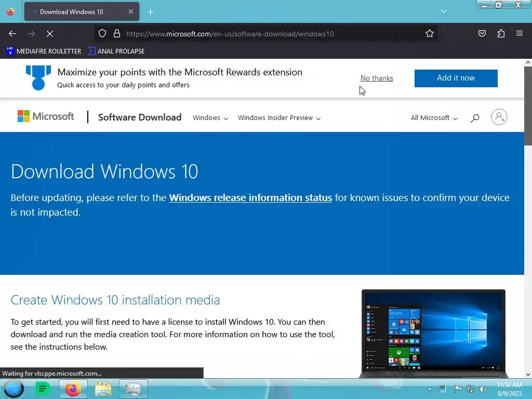
Task: Go to the Microsoft logo home
Action: click(46, 116)
